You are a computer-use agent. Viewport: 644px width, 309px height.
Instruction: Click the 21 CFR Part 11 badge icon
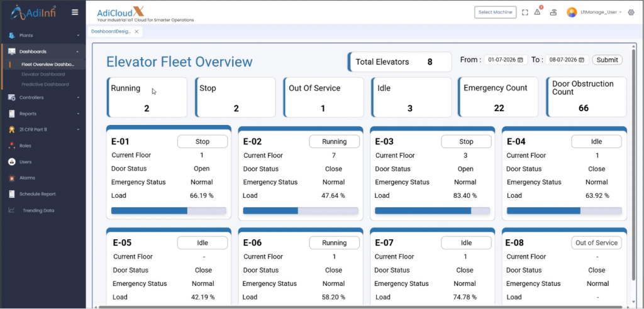[11, 129]
